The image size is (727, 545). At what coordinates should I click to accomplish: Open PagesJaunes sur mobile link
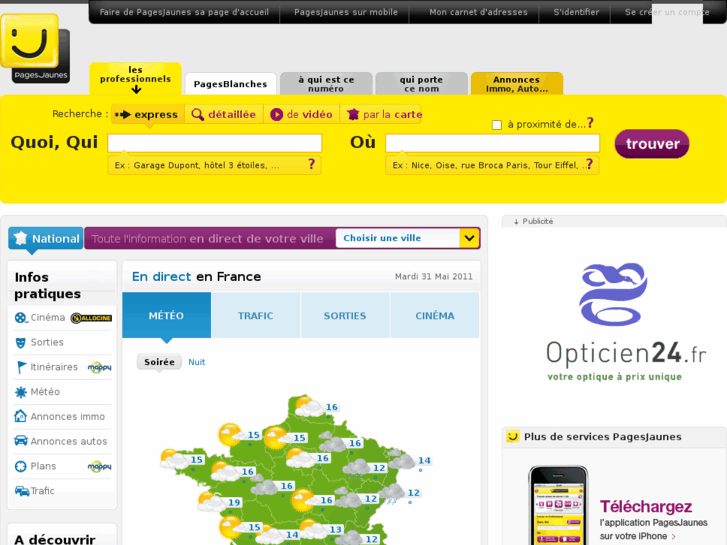pyautogui.click(x=346, y=12)
